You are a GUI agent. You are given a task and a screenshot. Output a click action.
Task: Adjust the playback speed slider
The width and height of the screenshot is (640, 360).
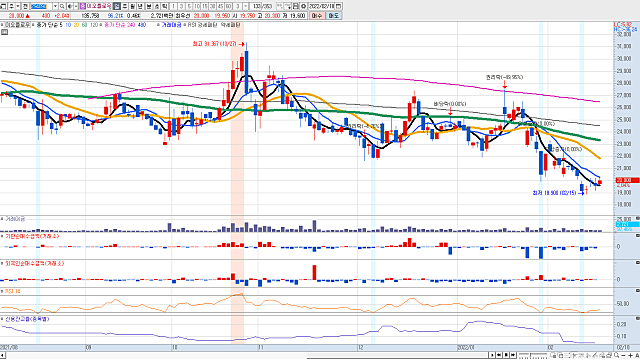533,356
